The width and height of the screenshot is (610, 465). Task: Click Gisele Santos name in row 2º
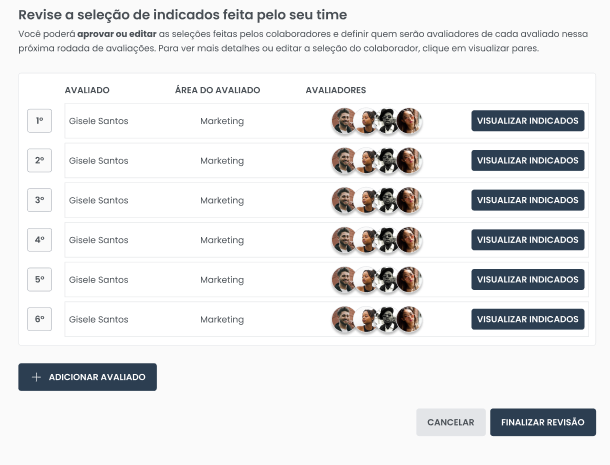pos(98,161)
